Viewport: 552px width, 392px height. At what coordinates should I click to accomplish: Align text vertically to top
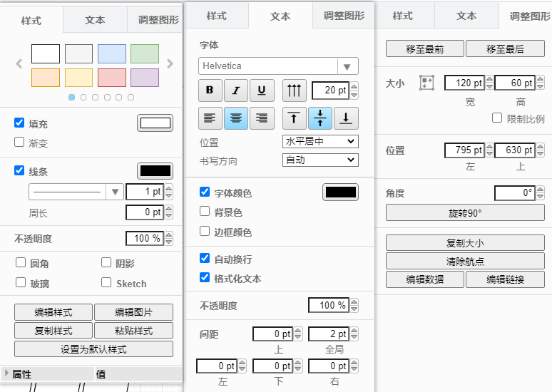pos(295,118)
